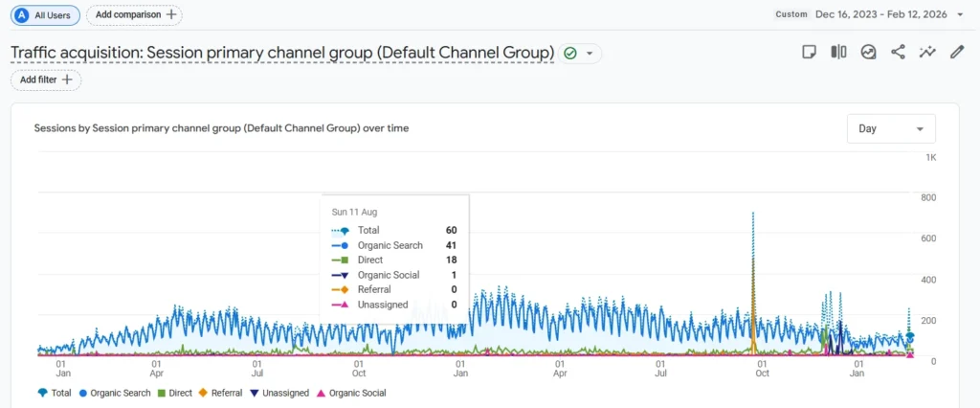Screen dimensions: 980x408
Task: Open the report notes icon
Action: [x=810, y=52]
